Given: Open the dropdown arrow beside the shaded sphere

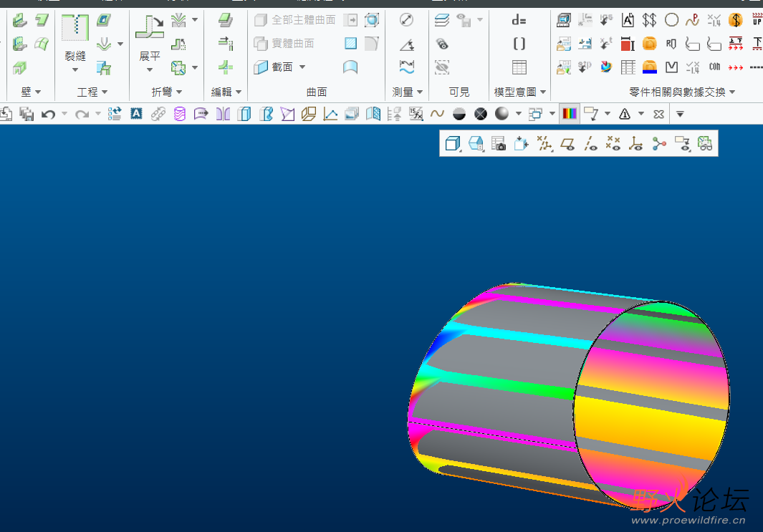Looking at the screenshot, I should (518, 115).
